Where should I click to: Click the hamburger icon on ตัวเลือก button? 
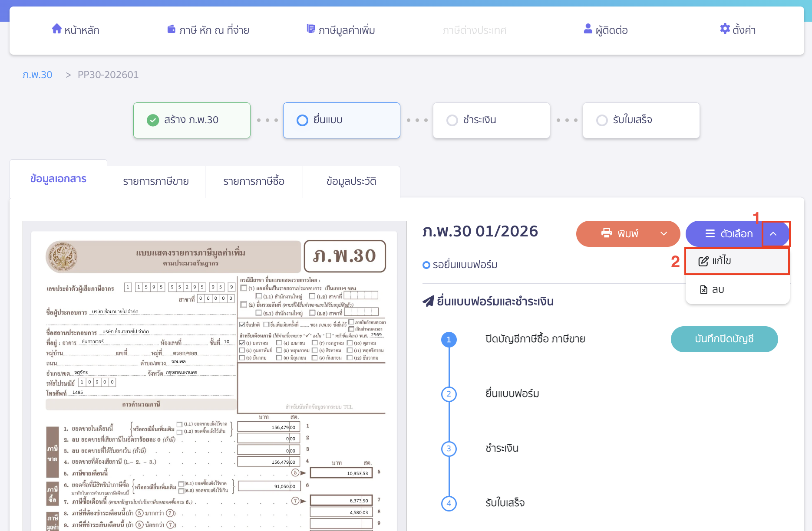[710, 233]
